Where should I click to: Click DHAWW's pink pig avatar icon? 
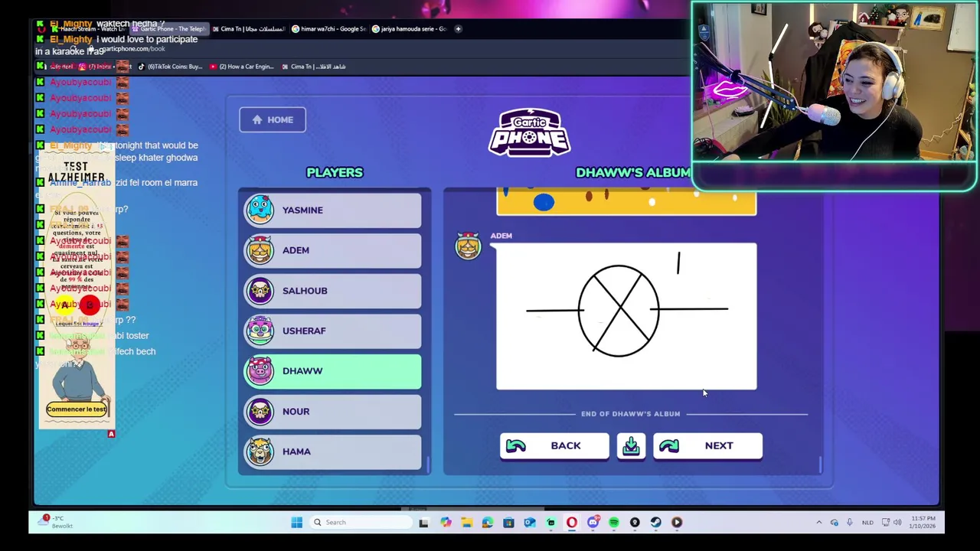[260, 371]
